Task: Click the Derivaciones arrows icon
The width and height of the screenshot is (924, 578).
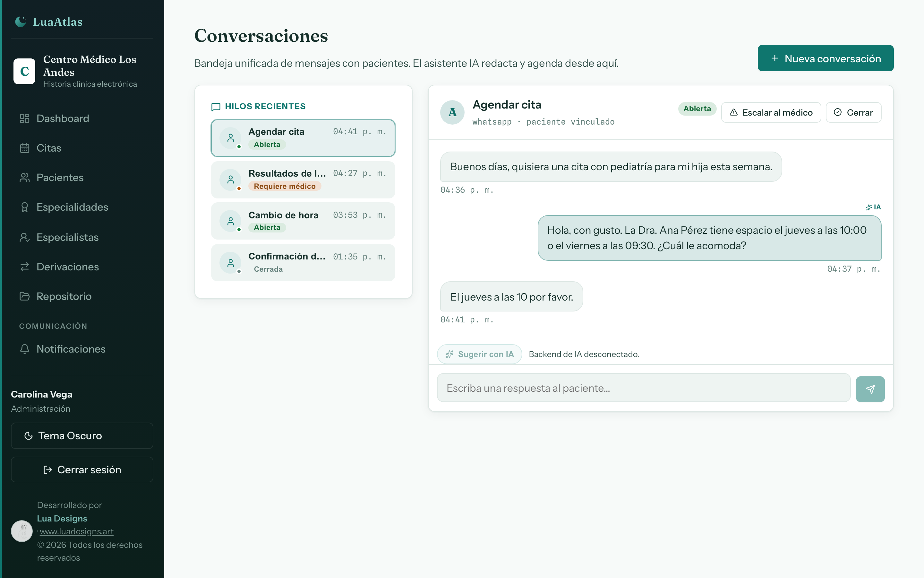Action: coord(24,267)
